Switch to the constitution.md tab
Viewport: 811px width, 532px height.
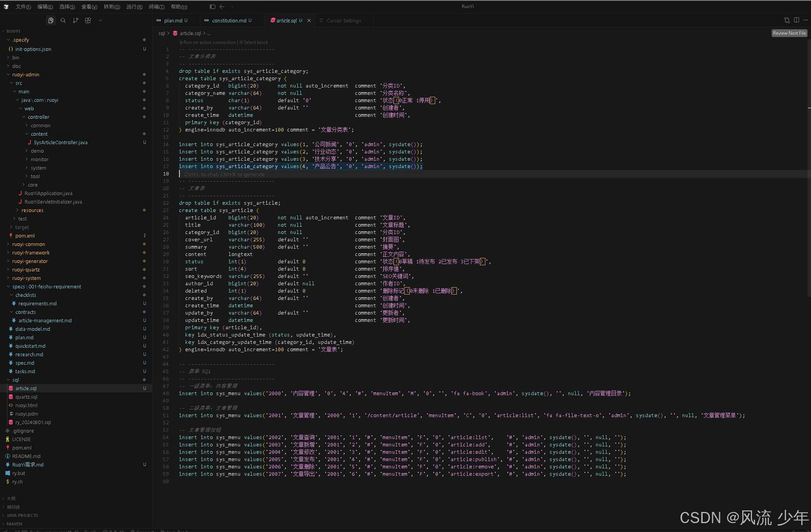click(229, 20)
